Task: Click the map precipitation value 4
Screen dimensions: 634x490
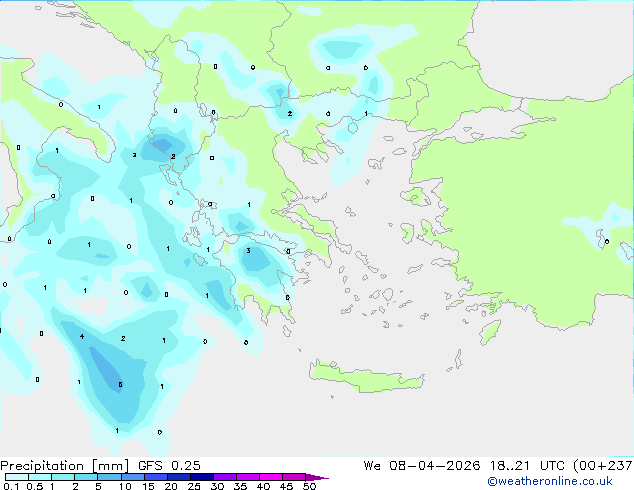Action: [82, 336]
